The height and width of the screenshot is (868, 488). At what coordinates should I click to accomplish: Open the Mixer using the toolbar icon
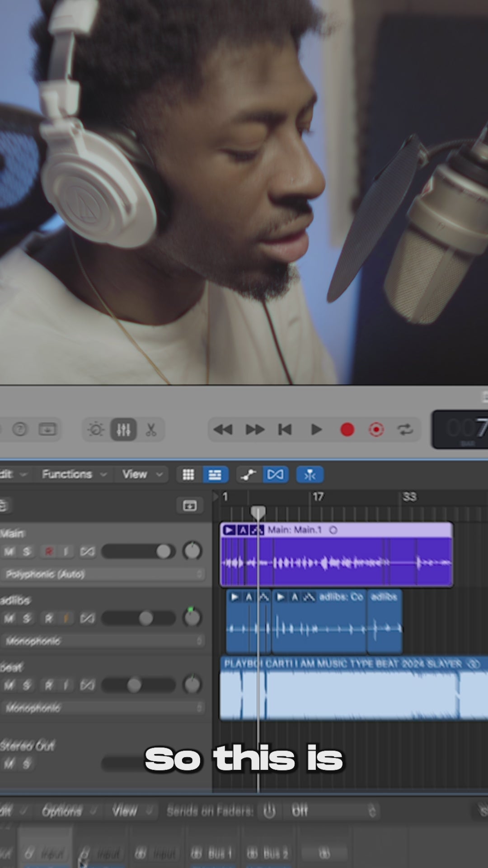pyautogui.click(x=123, y=429)
